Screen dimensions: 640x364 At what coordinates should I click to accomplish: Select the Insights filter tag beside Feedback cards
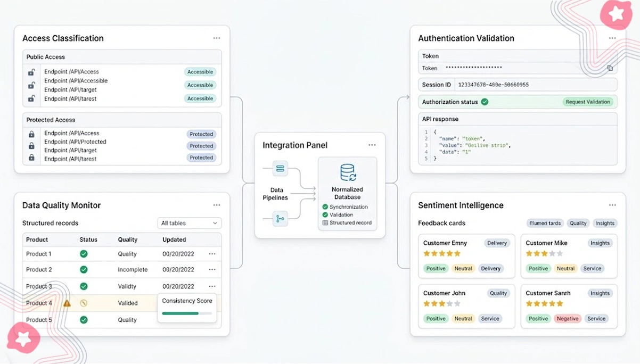pos(605,224)
